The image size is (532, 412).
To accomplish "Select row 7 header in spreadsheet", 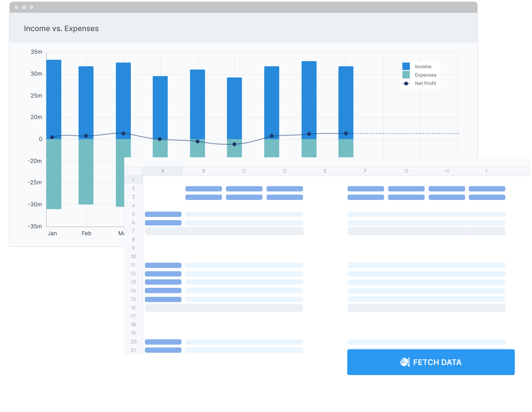I will [x=133, y=231].
